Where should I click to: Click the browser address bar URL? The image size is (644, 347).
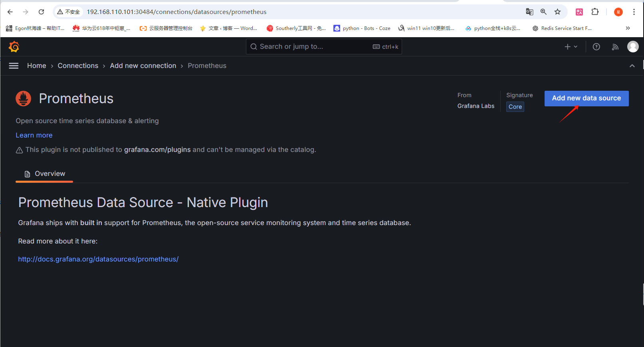(x=176, y=12)
